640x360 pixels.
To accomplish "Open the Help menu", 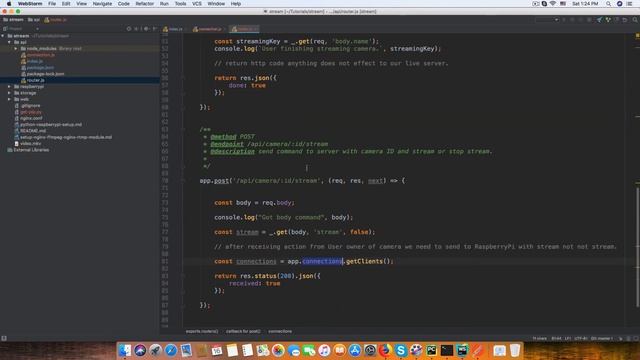I will click(236, 4).
